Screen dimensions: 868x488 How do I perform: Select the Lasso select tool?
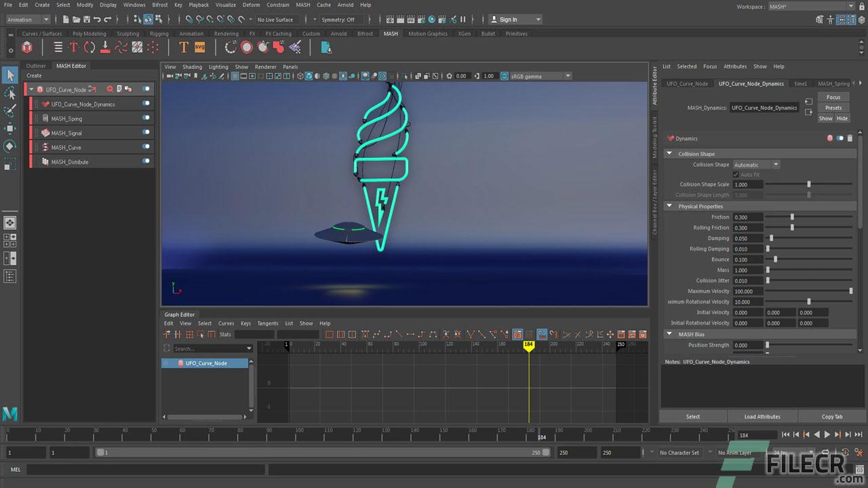tap(10, 93)
